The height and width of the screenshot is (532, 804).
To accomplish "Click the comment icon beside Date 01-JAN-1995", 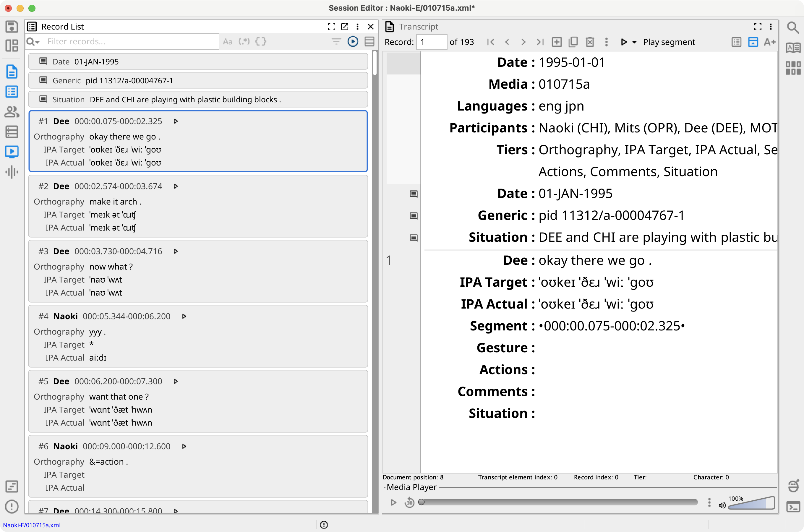I will click(414, 194).
